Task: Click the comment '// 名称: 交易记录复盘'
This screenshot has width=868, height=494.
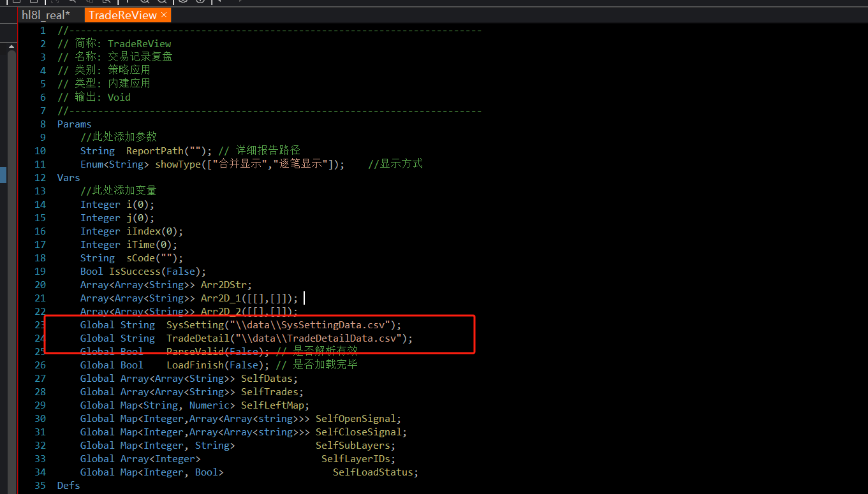Action: 115,57
